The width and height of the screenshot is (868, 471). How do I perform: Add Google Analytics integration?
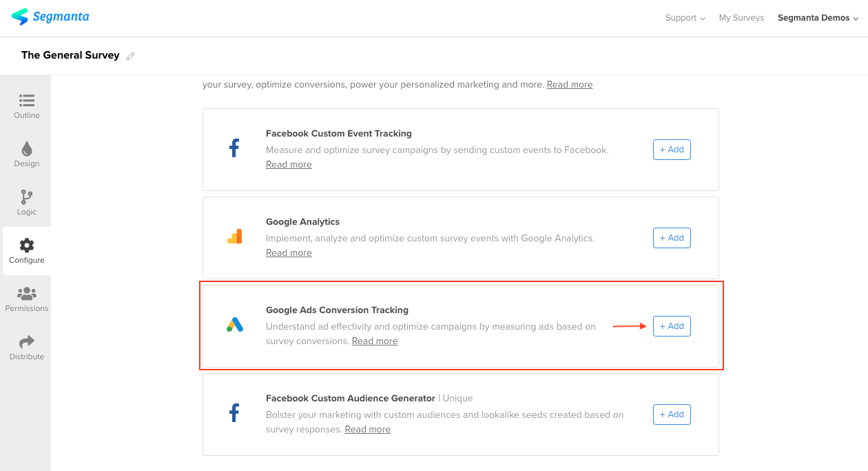click(x=672, y=238)
